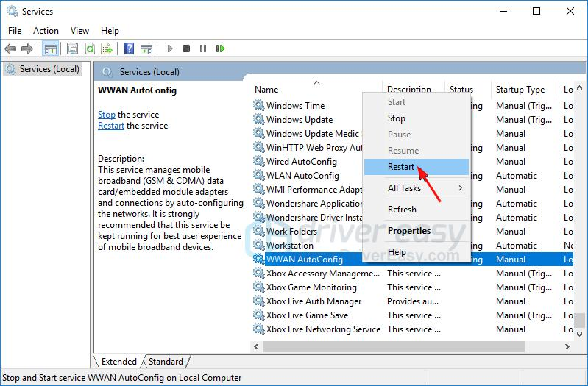Image resolution: width=588 pixels, height=386 pixels.
Task: Select the Wired AutoConfig gear icon
Action: coord(259,161)
